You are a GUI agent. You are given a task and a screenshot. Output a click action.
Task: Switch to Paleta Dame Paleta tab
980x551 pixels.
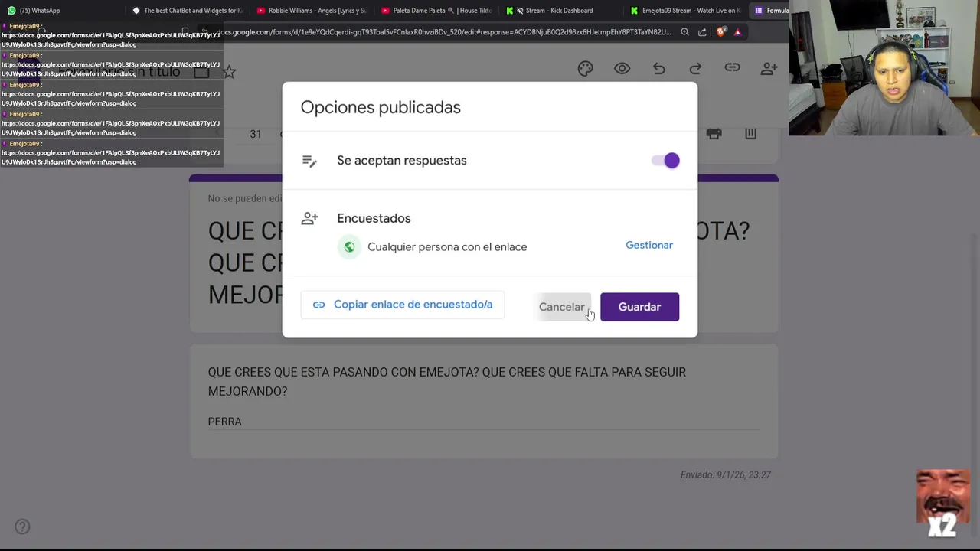pos(436,11)
